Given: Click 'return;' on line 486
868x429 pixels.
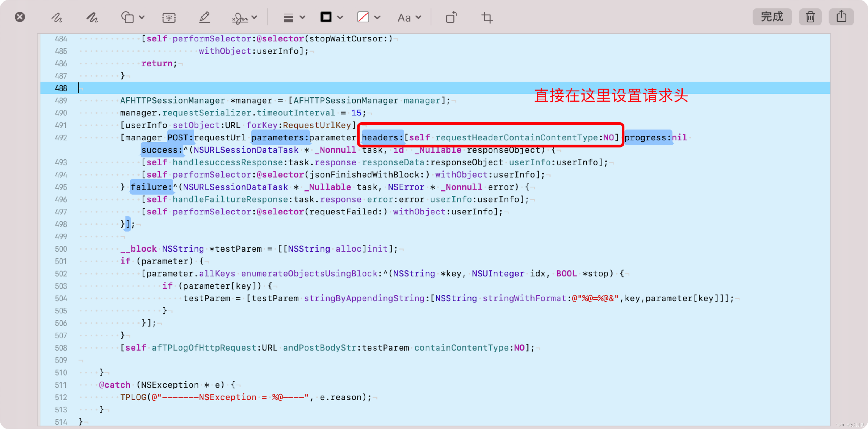Looking at the screenshot, I should click(x=159, y=63).
